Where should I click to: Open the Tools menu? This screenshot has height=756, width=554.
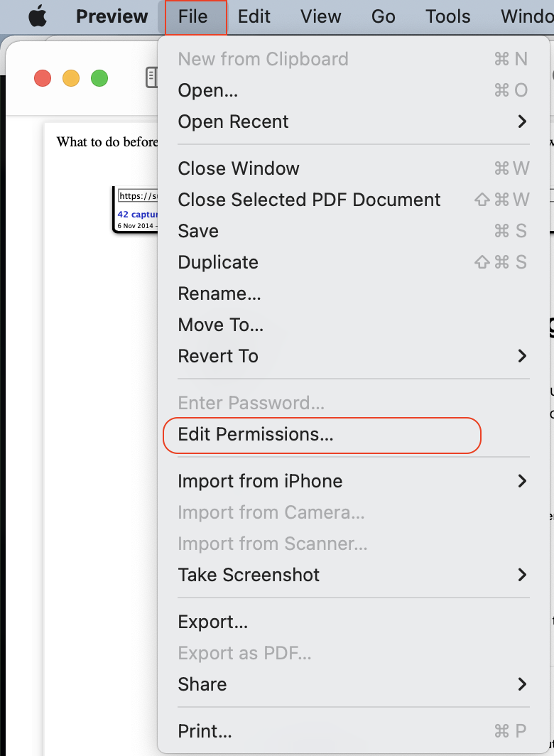pyautogui.click(x=448, y=16)
